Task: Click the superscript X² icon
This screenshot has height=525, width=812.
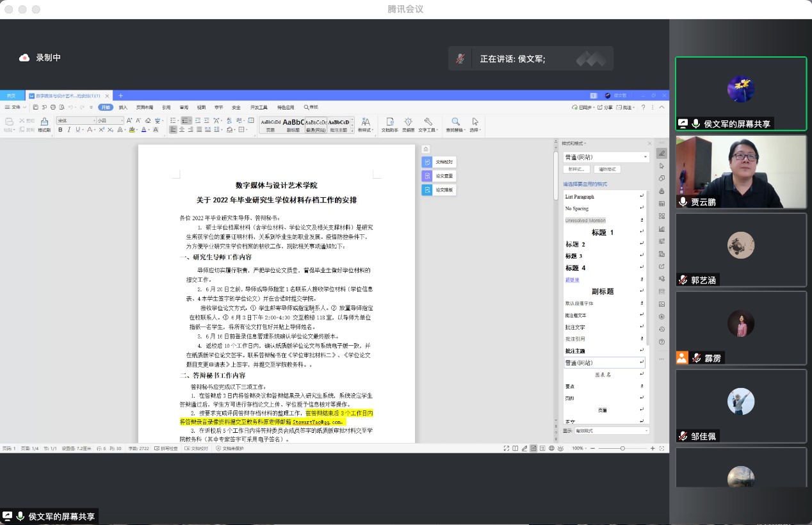Action: (102, 129)
